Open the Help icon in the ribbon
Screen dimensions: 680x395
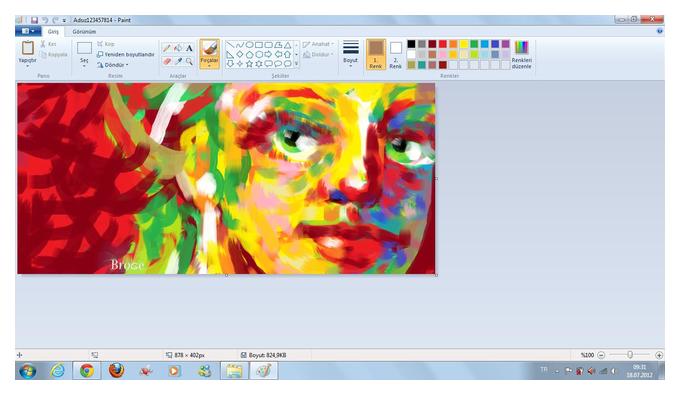(660, 31)
